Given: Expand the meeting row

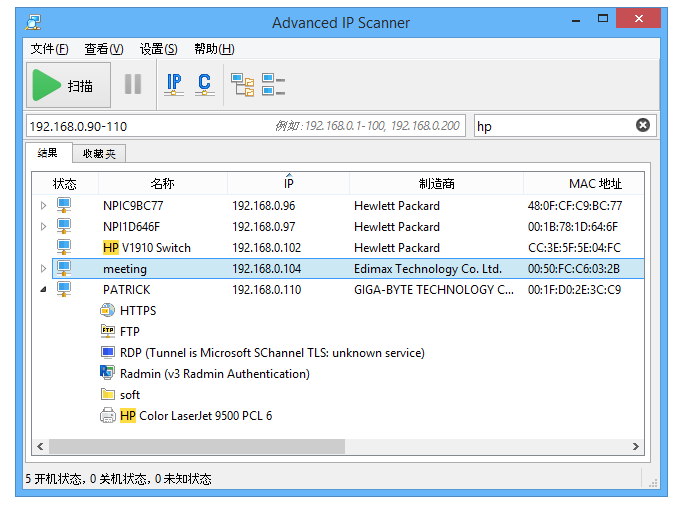Looking at the screenshot, I should tap(43, 268).
